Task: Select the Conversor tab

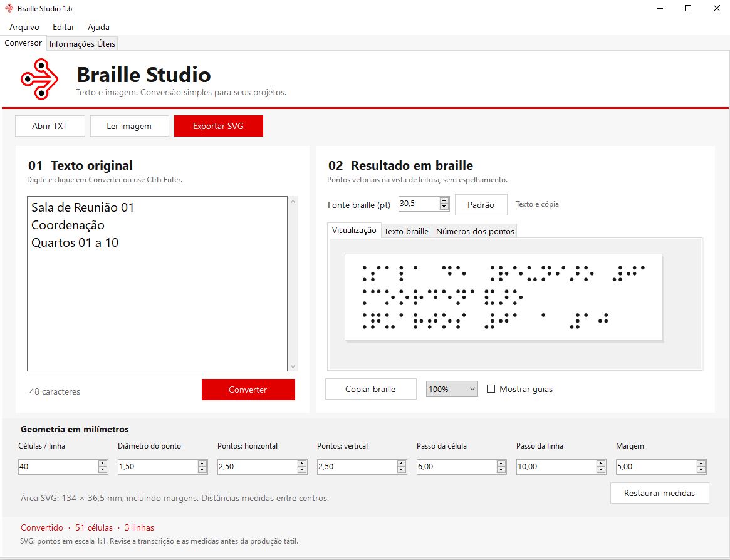Action: click(x=23, y=43)
